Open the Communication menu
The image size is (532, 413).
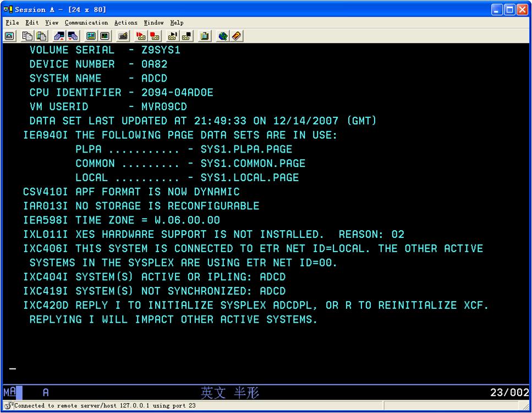coord(86,23)
